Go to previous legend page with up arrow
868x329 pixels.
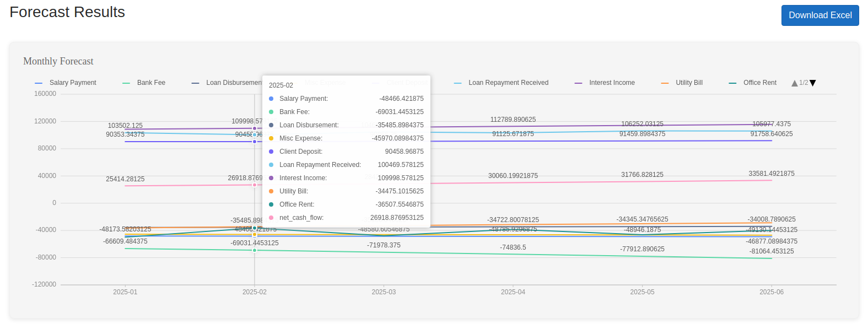coord(794,83)
